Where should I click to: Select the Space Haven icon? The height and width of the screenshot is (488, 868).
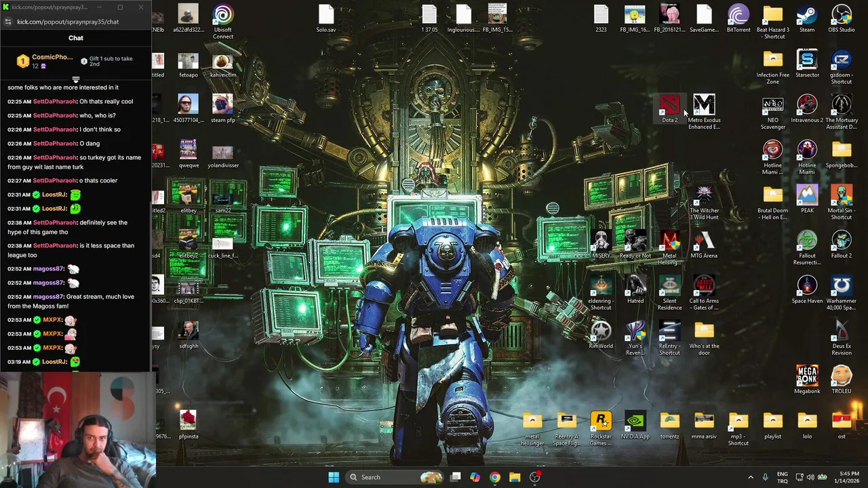807,289
